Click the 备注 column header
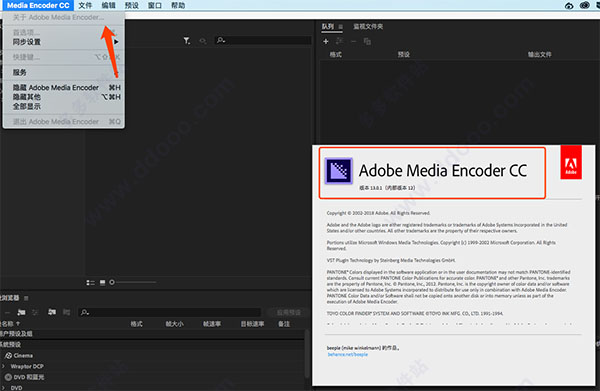The height and width of the screenshot is (391, 600). click(x=284, y=324)
